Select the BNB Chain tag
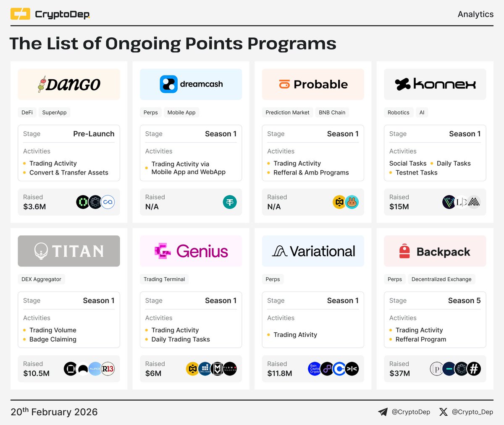The width and height of the screenshot is (504, 425). click(x=332, y=112)
